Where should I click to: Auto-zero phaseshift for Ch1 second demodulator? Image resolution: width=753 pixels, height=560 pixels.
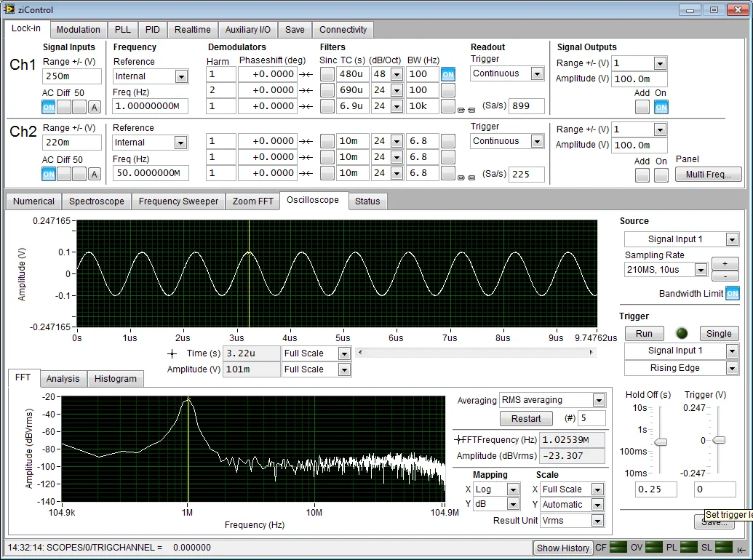click(x=306, y=90)
